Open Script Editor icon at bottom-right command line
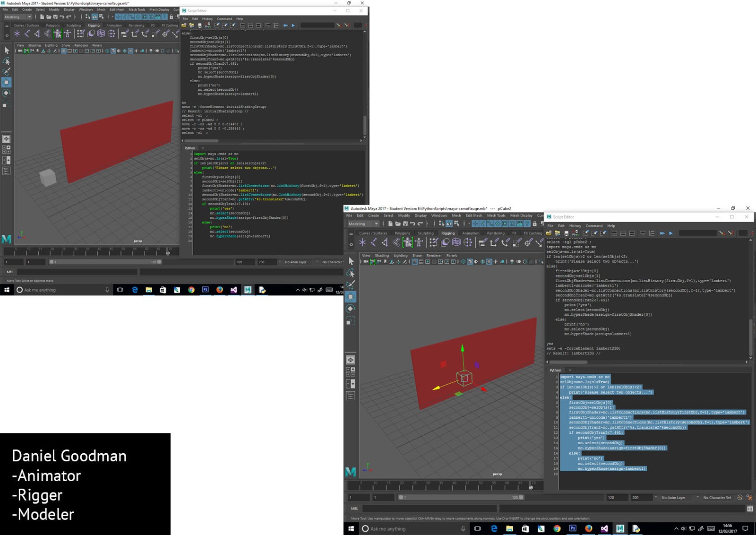Screen dimensions: 756x535 pos(750,509)
